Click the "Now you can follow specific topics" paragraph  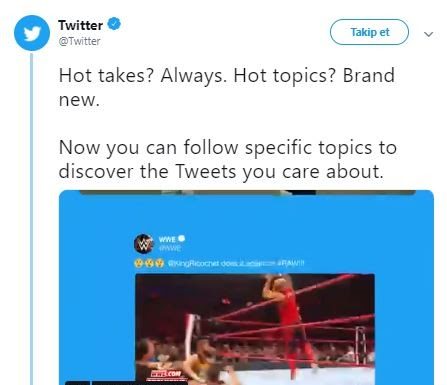coord(228,159)
